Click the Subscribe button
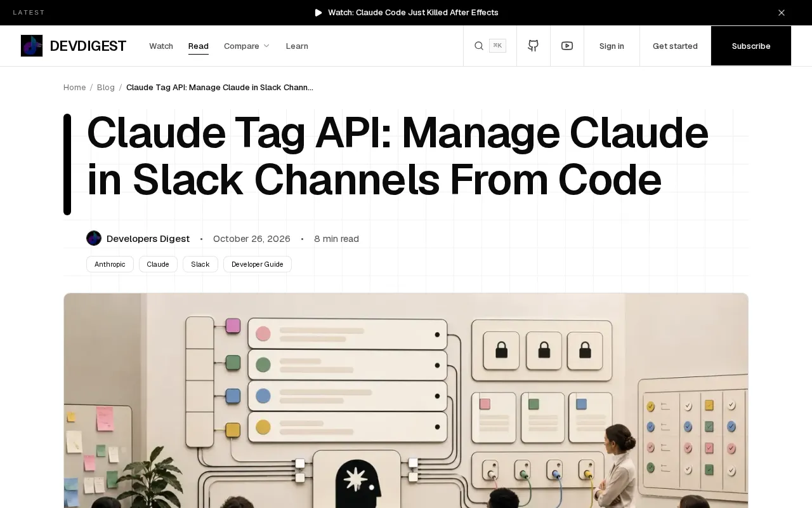Viewport: 812px width, 508px height. click(x=751, y=46)
